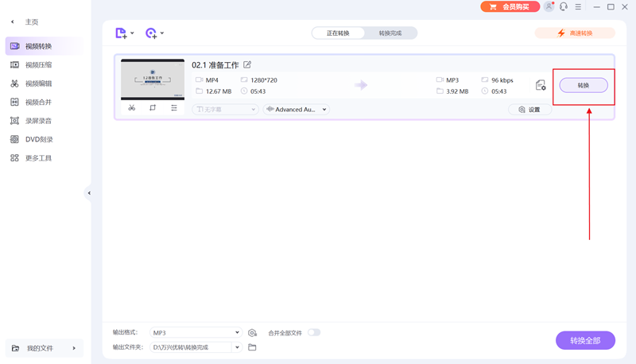Click the add disc/device icon
Screen dimensions: 636x364
[151, 33]
